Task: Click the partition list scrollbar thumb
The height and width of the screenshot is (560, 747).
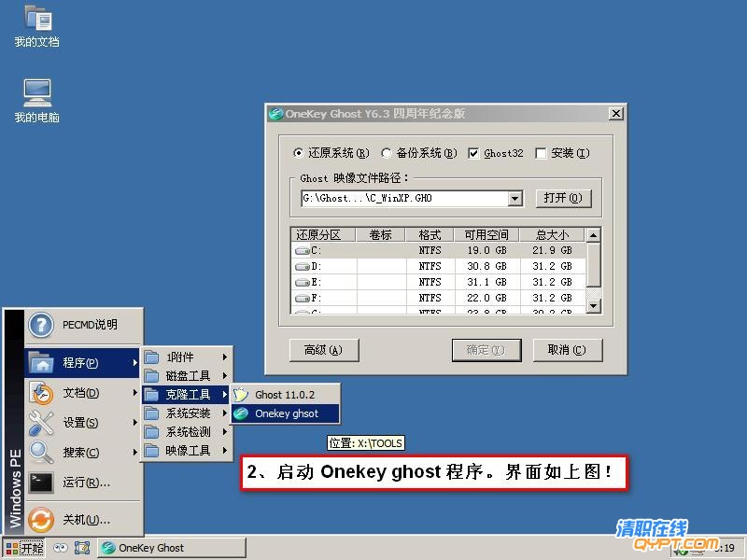Action: [593, 266]
